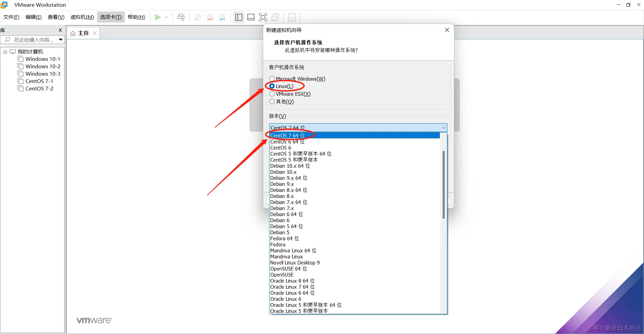This screenshot has height=334, width=644.
Task: Take a snapshot with the clock-plus toolbar icon
Action: (x=198, y=17)
